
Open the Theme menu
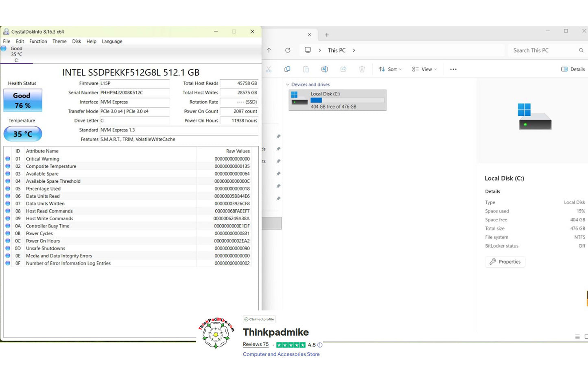[x=59, y=41]
